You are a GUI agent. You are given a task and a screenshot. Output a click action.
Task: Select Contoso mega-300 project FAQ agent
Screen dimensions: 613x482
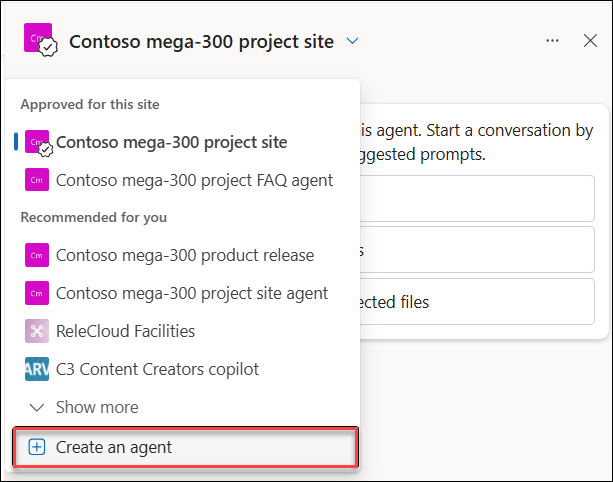[183, 180]
